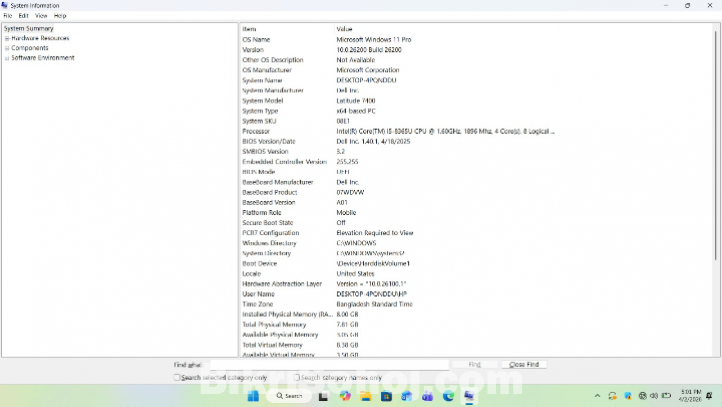Open File Explorer from the taskbar
722x407 pixels.
click(x=366, y=396)
